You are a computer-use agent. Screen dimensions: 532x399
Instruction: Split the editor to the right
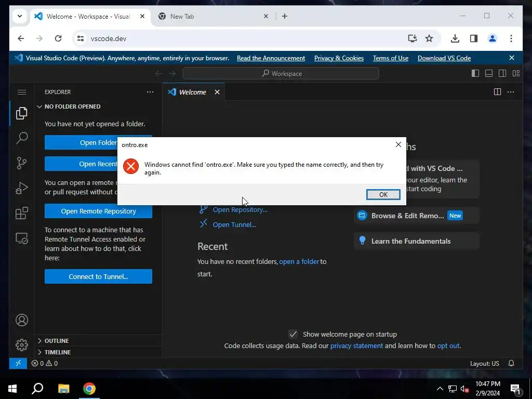497,92
